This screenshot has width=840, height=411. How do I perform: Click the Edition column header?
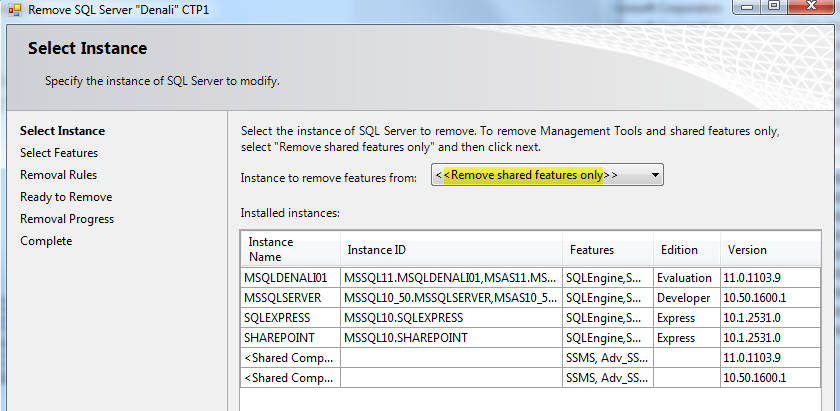coord(687,249)
